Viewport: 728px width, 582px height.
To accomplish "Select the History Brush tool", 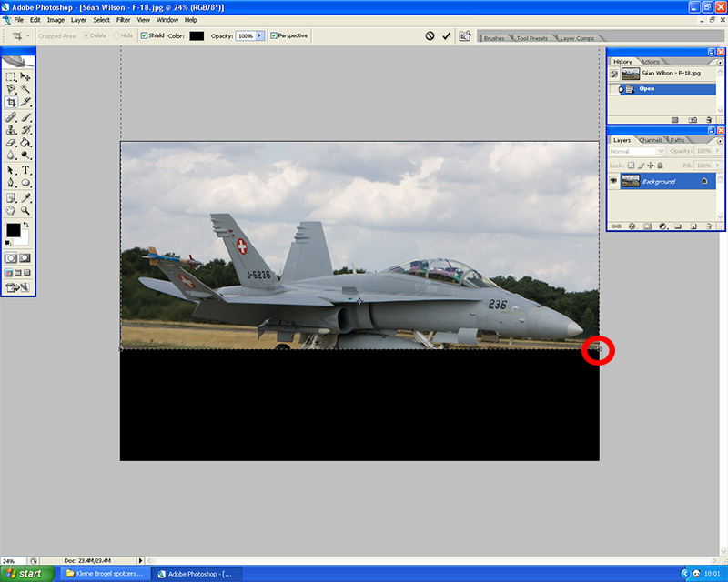I will click(x=25, y=130).
